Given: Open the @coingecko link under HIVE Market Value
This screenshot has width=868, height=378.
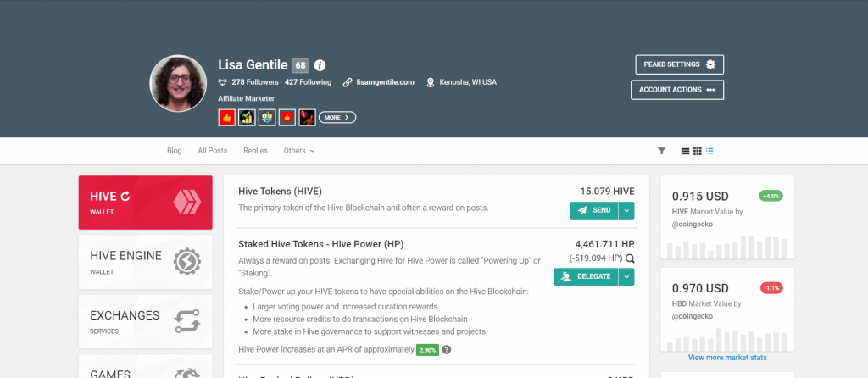Looking at the screenshot, I should (693, 224).
